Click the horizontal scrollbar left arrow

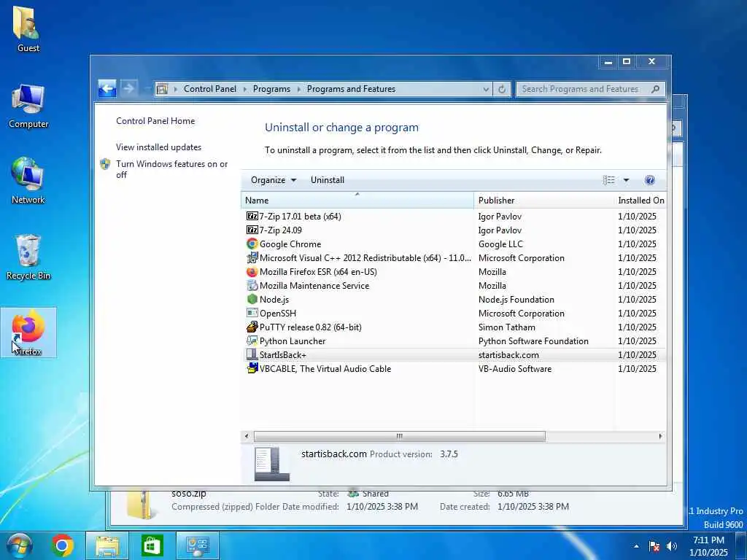[247, 436]
